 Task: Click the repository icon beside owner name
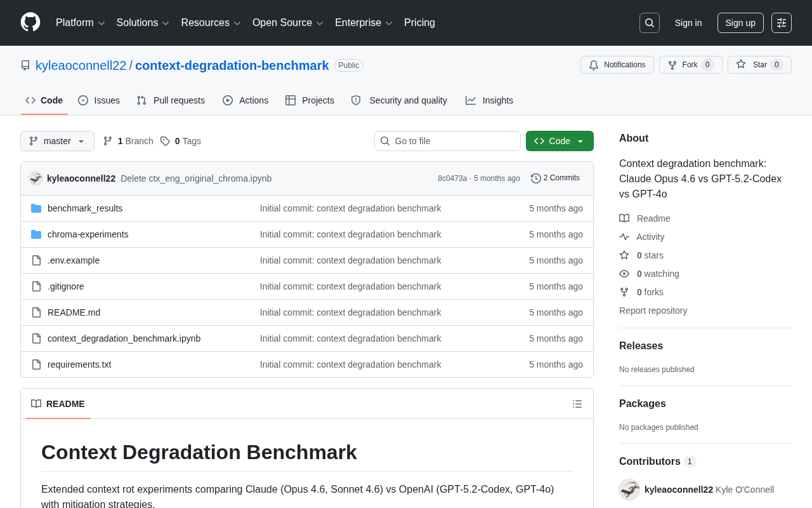[25, 65]
